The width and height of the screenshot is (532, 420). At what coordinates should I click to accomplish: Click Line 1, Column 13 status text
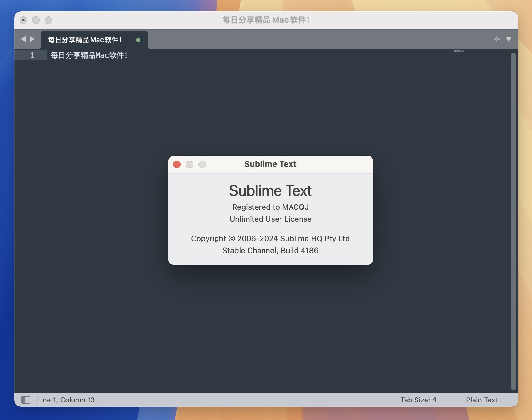[x=66, y=400]
